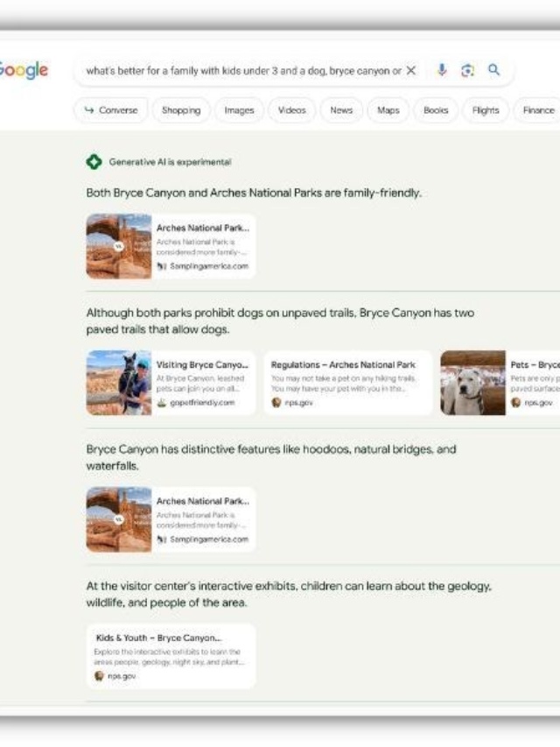The width and height of the screenshot is (560, 747).
Task: Click the woman-with-dog thumbnail image
Action: coord(119,383)
